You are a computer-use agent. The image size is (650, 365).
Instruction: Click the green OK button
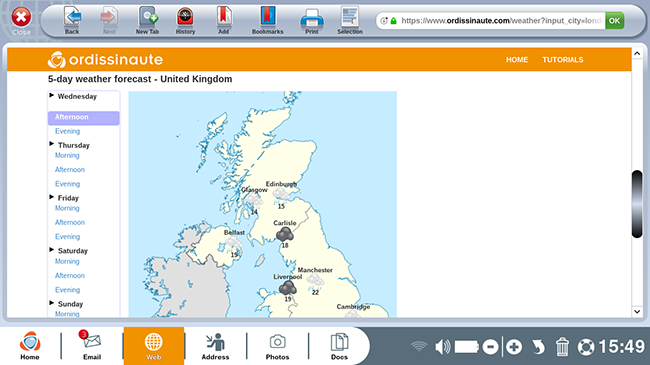click(x=614, y=21)
